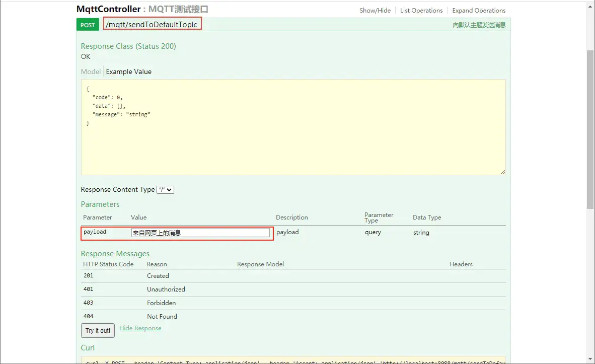Grab the example box resize handle corner

(x=503, y=172)
